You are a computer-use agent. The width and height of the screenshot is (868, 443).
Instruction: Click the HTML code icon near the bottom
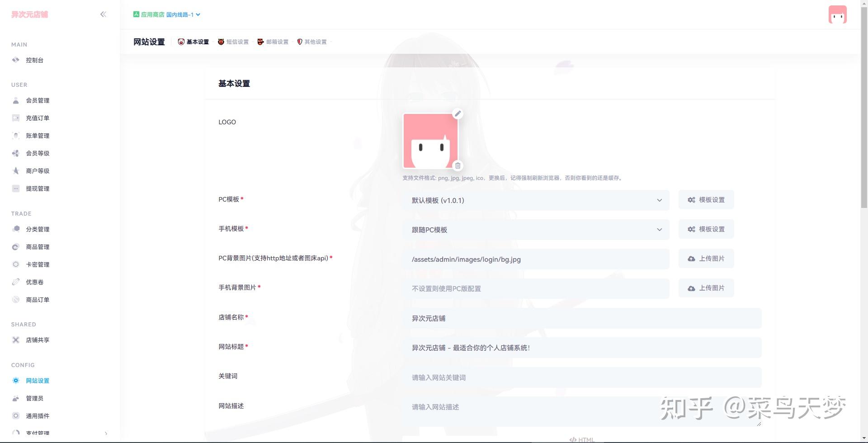click(573, 439)
